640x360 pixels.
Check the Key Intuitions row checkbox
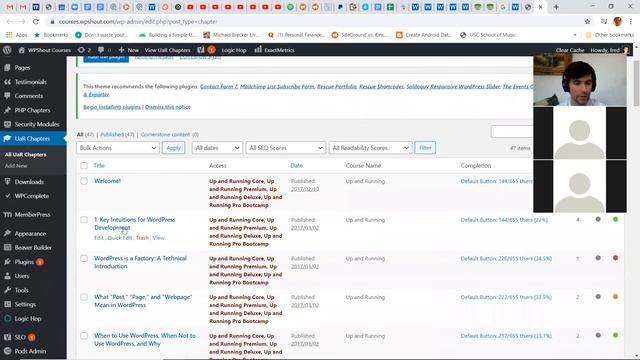84,220
